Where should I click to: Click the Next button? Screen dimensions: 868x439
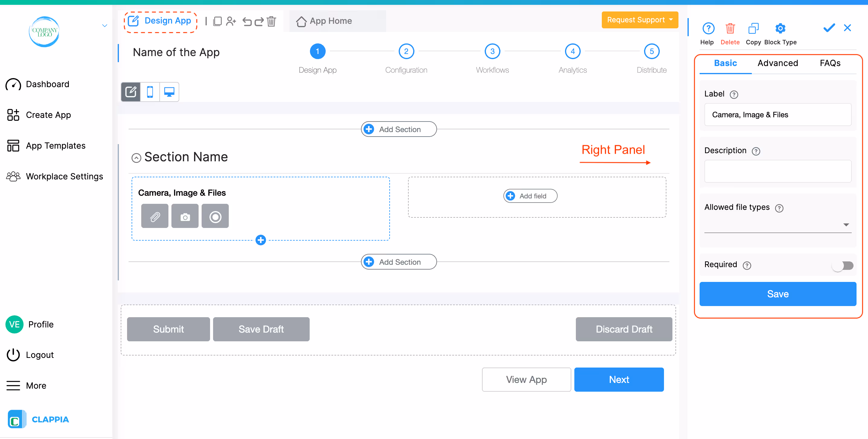(619, 379)
